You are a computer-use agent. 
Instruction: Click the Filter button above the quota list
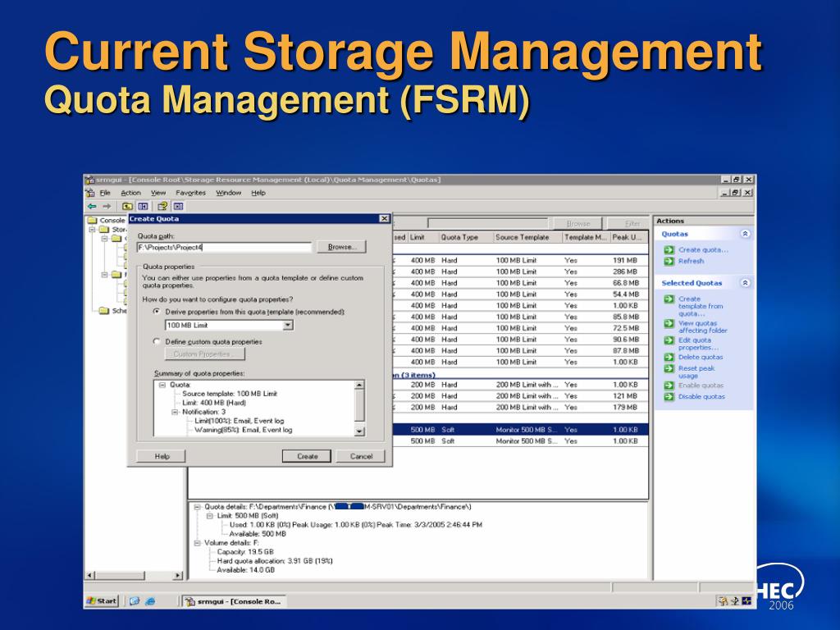pos(628,223)
